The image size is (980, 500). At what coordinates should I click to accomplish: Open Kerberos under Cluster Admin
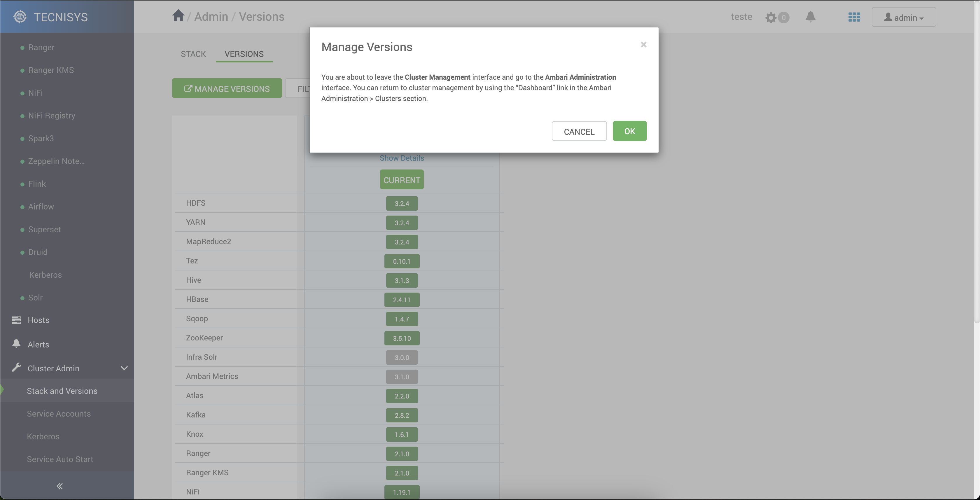[43, 436]
